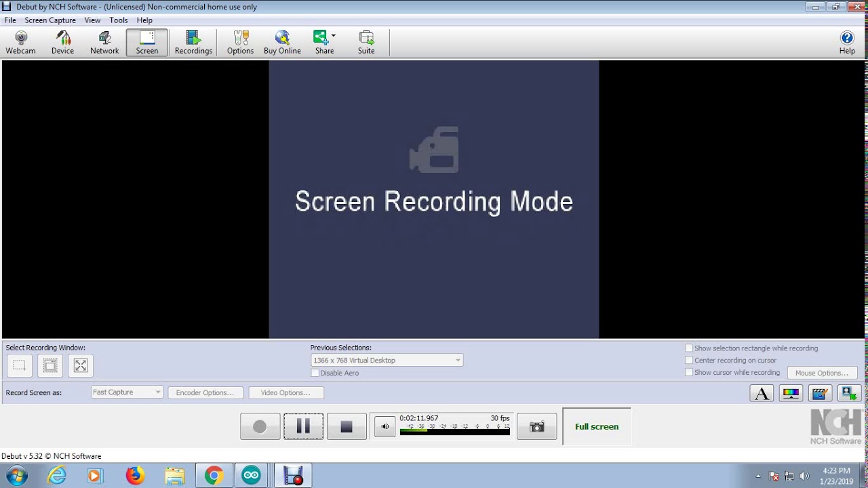Launch Firefox from taskbar
Screen dimensions: 868x488
[x=135, y=476]
